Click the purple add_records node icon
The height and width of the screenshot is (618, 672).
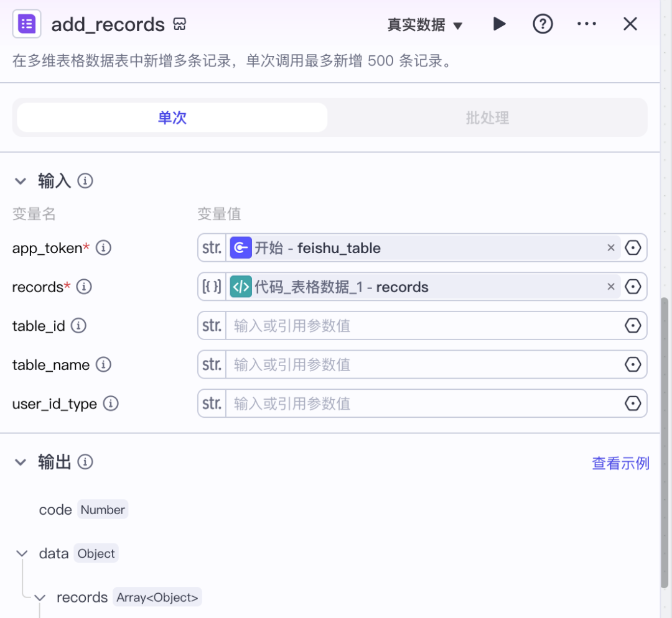click(x=27, y=24)
